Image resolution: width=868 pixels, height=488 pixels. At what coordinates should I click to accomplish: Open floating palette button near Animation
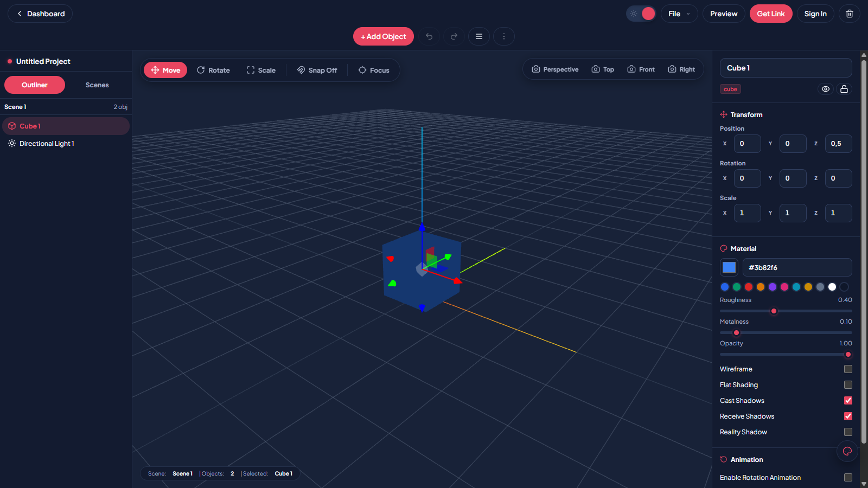pos(847,451)
